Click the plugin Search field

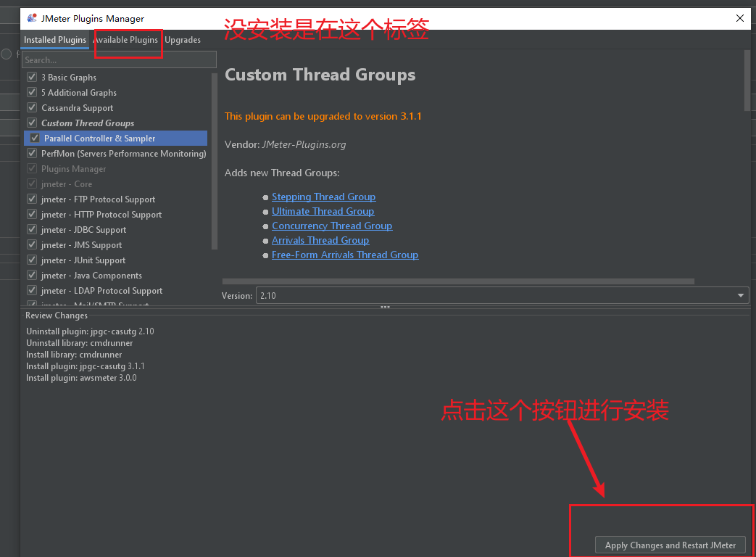point(119,59)
